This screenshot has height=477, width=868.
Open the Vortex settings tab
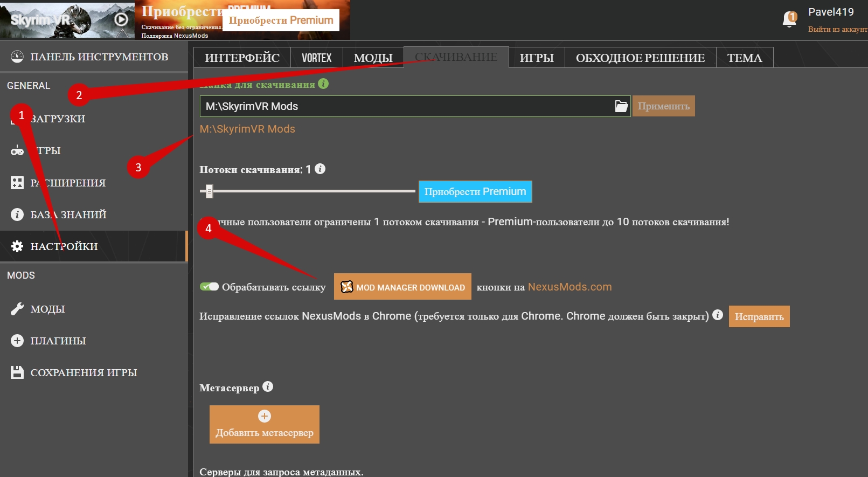click(x=317, y=58)
